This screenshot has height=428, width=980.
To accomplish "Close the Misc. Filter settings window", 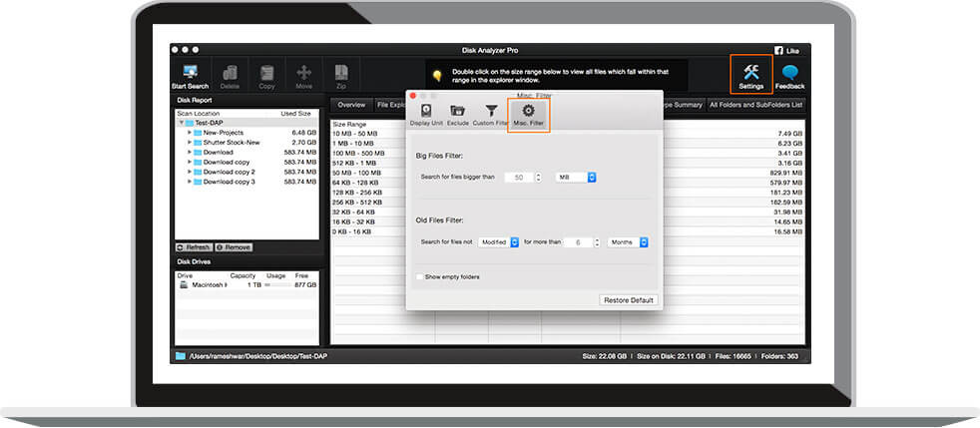I will (x=412, y=95).
